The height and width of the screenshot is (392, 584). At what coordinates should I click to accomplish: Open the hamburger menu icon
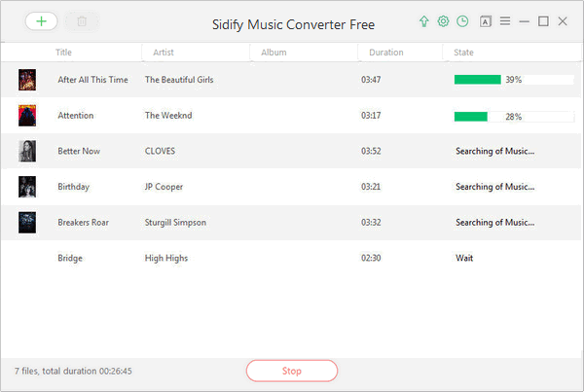(505, 21)
